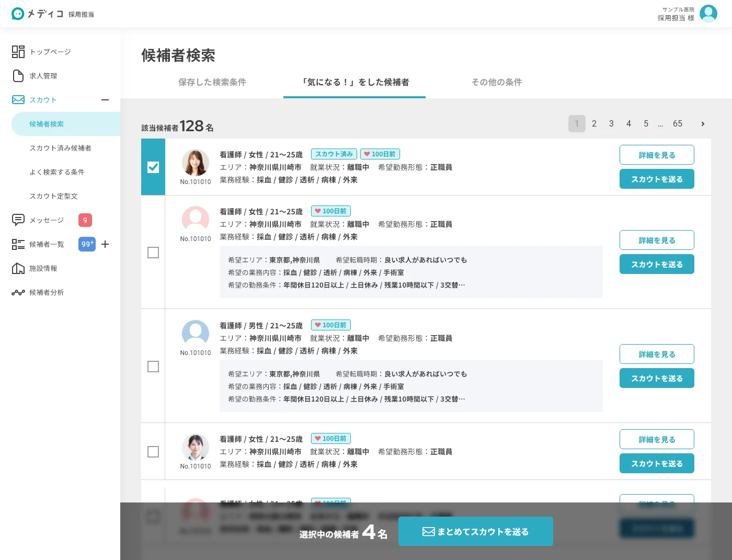Screen dimensions: 732x560
Task: Go to next page with arrow chevron
Action: (703, 124)
